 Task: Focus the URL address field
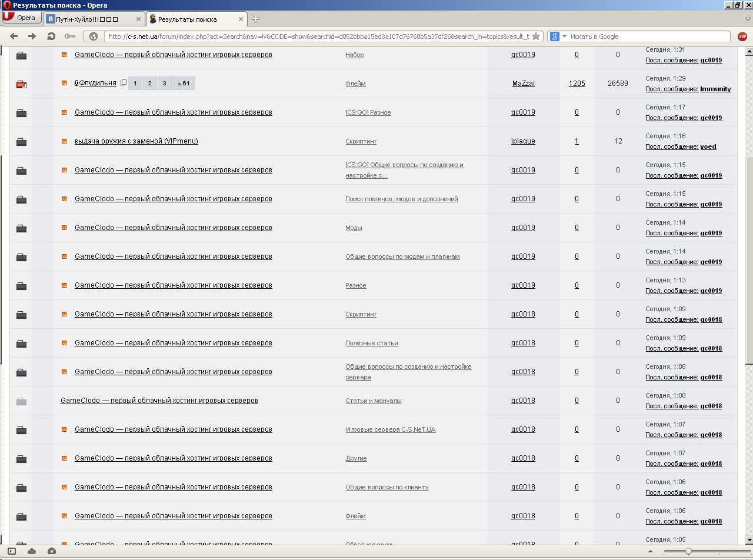tap(317, 36)
